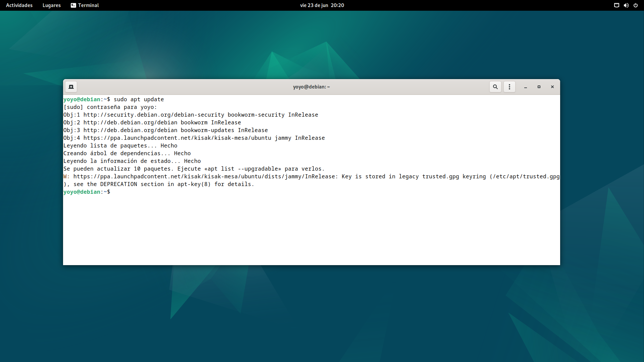This screenshot has width=644, height=362.
Task: Minimize the terminal window
Action: 525,87
